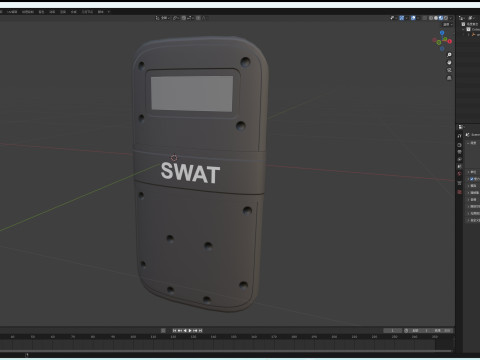Uncheck the Gravity checkbox
Screen dimensions: 480x360
click(x=471, y=179)
